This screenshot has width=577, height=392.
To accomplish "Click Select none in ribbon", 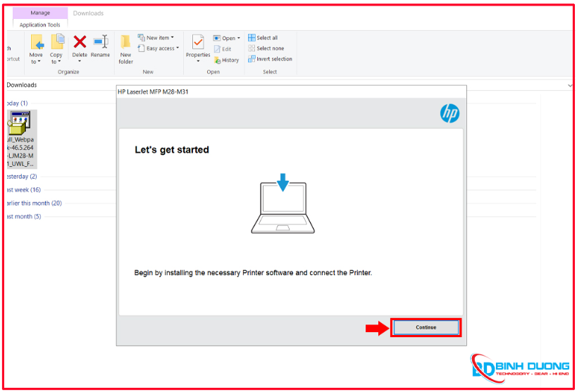I will [266, 48].
